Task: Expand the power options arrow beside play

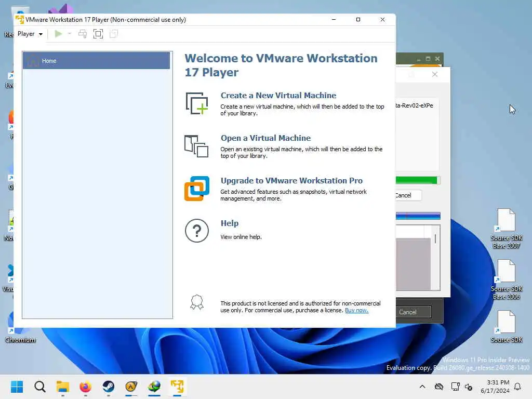Action: click(x=70, y=34)
